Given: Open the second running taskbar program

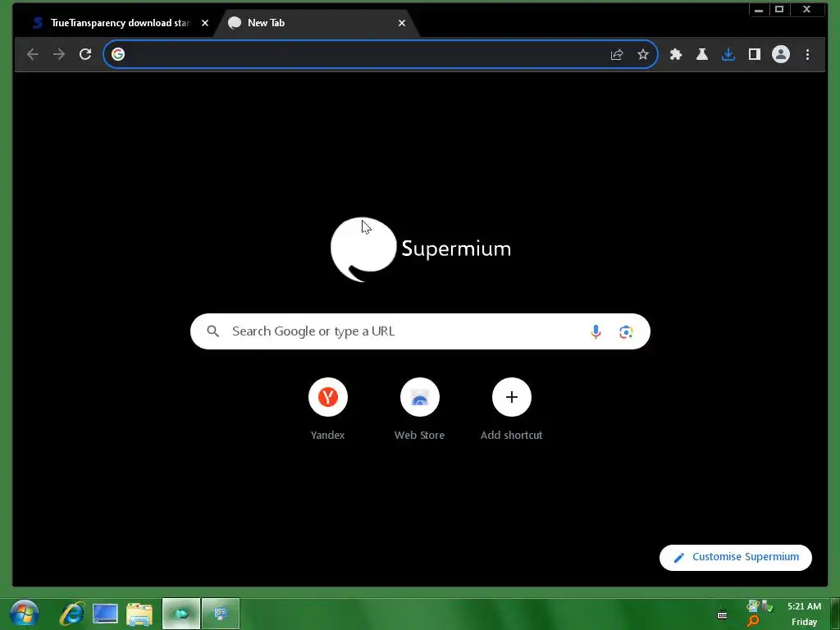Looking at the screenshot, I should 221,614.
